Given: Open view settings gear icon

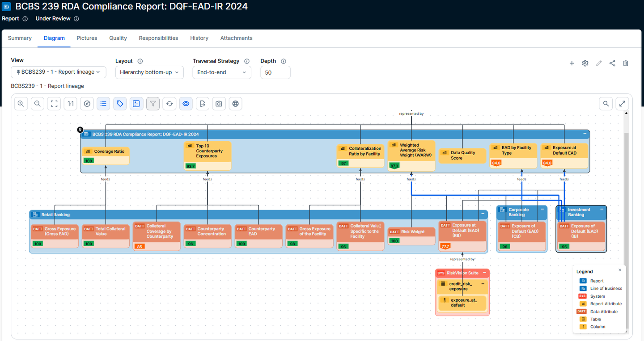Looking at the screenshot, I should pos(585,63).
